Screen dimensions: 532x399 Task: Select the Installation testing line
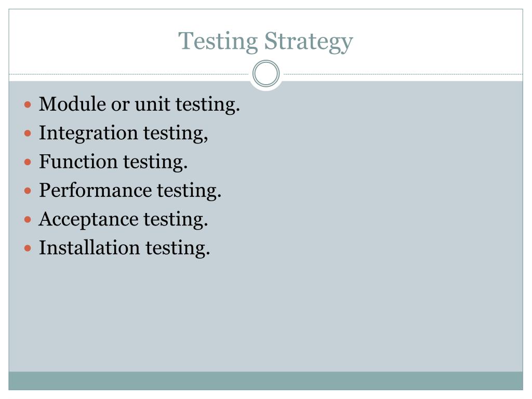pos(125,248)
